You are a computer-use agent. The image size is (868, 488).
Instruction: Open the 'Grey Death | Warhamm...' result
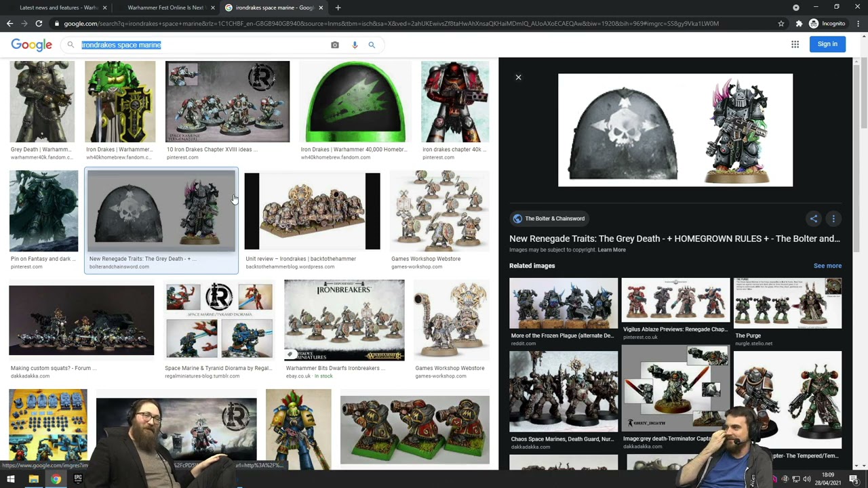42,102
